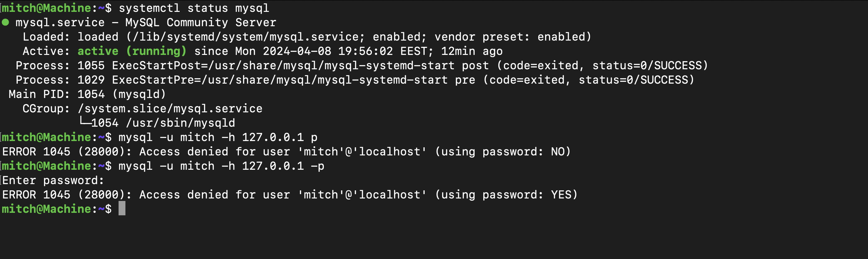Click 'mysql.service - MySQL Community Server' line

click(146, 22)
